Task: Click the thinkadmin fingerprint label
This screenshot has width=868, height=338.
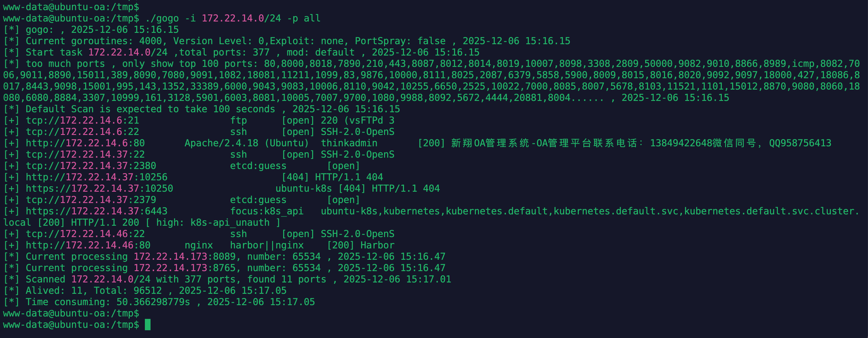Action: [x=349, y=143]
